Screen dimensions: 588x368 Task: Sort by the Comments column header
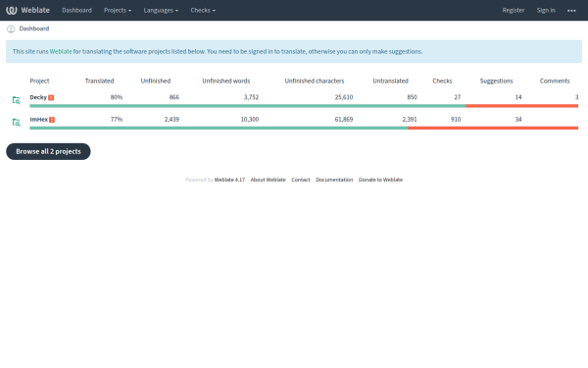point(555,80)
